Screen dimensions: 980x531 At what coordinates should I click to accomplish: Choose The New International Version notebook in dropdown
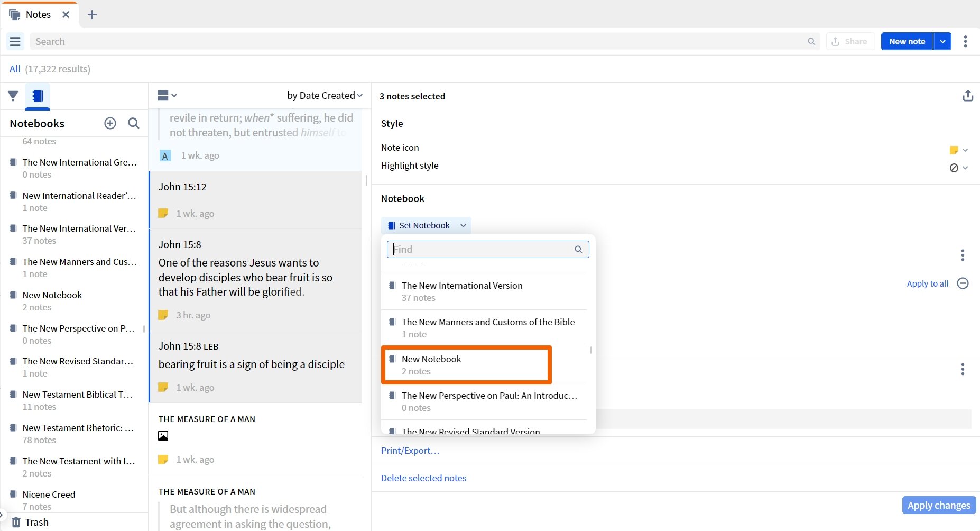coord(484,291)
